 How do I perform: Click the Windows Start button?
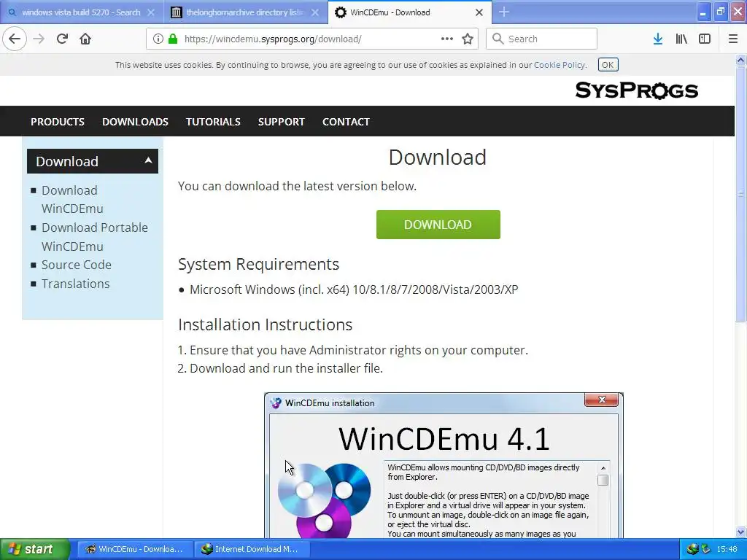[35, 549]
